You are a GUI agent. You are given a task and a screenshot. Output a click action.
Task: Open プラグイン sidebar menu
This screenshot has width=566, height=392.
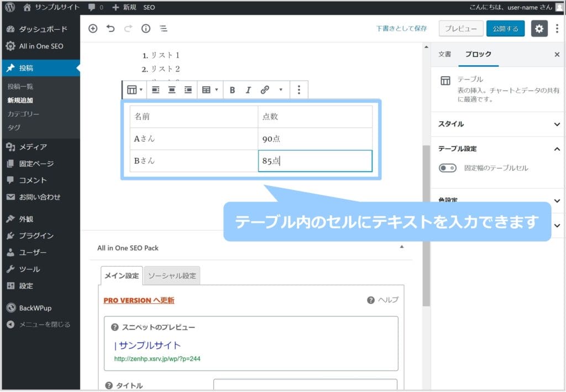pos(41,236)
